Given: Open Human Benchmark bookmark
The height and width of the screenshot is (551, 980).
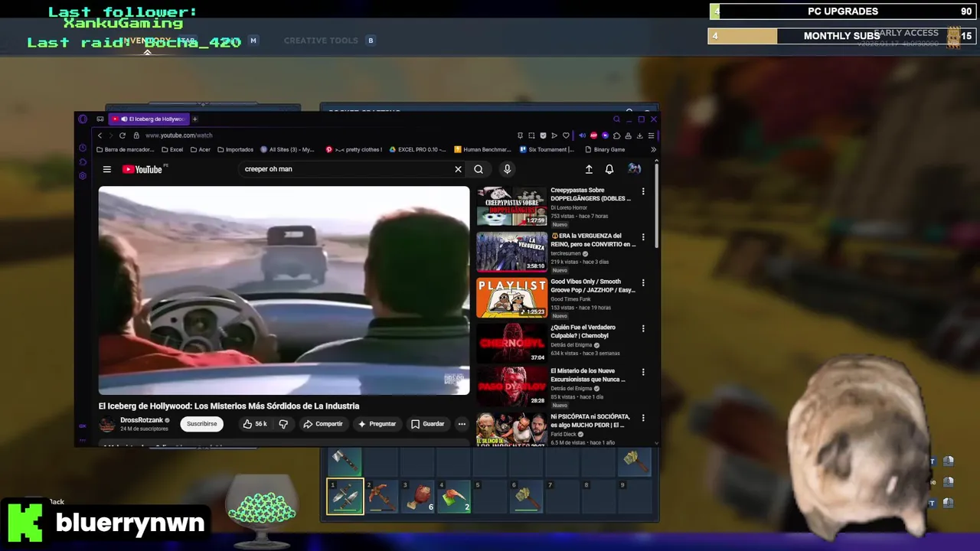Looking at the screenshot, I should (482, 149).
